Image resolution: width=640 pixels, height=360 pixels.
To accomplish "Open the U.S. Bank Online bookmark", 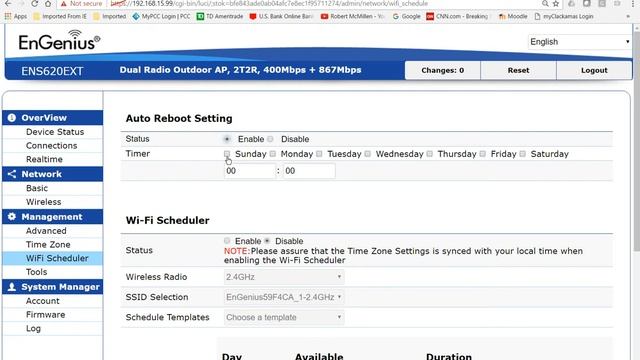I will pyautogui.click(x=281, y=16).
